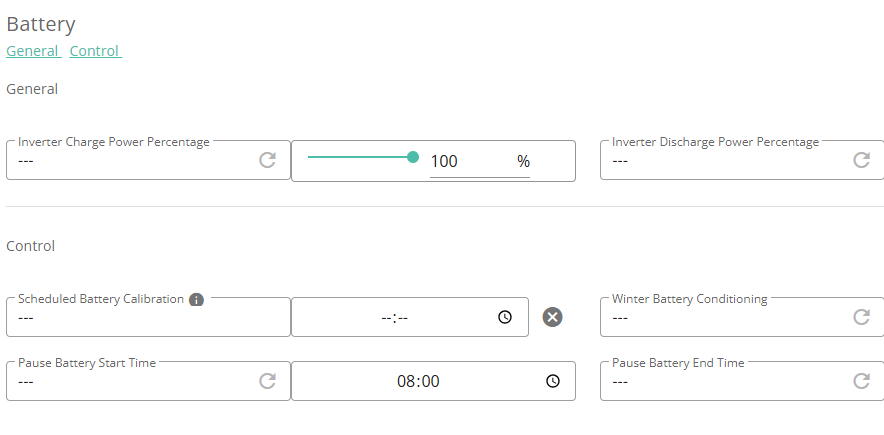Click the --:-- calibration time field

410,317
